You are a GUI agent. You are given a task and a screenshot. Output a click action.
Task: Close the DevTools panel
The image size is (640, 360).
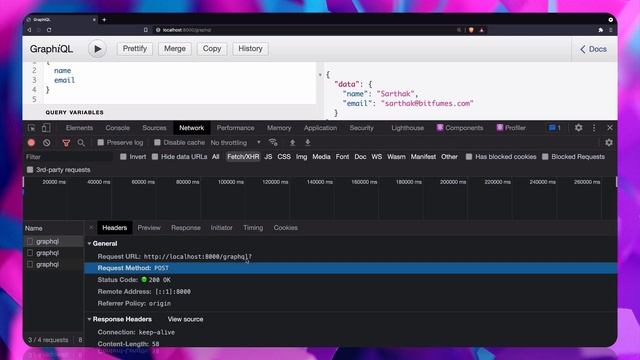[610, 128]
